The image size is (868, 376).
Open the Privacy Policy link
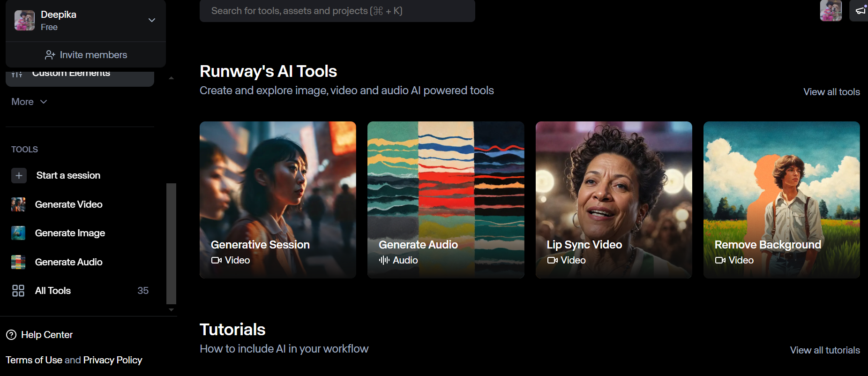112,360
